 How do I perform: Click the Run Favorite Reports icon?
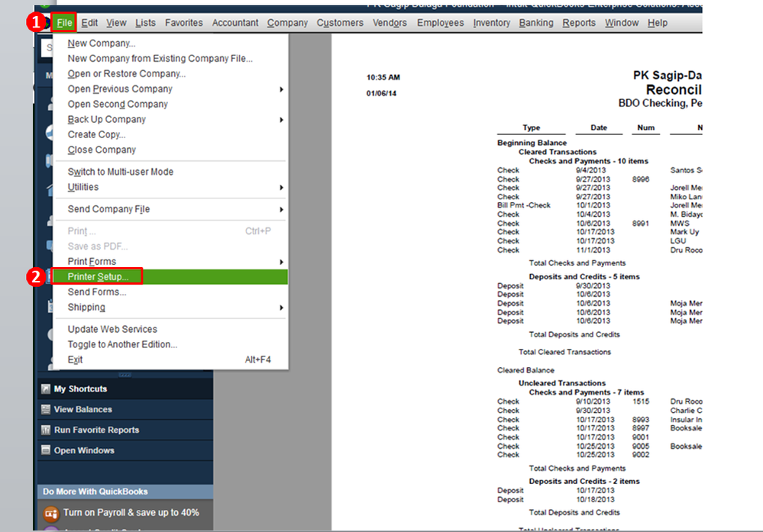click(x=46, y=430)
